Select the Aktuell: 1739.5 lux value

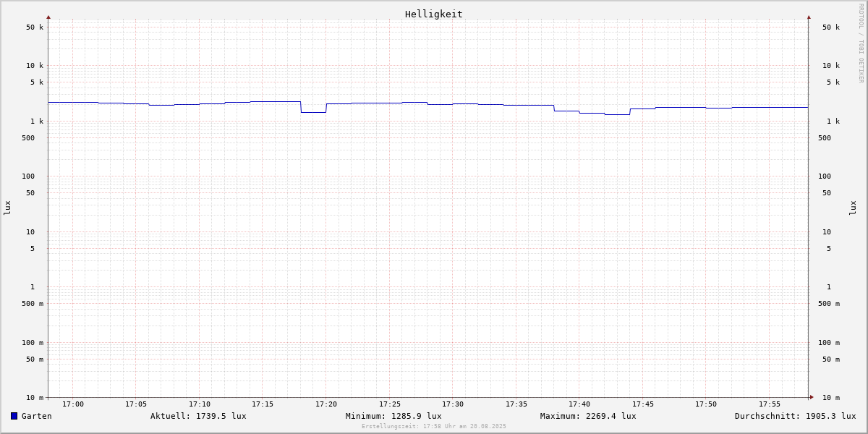click(x=198, y=416)
